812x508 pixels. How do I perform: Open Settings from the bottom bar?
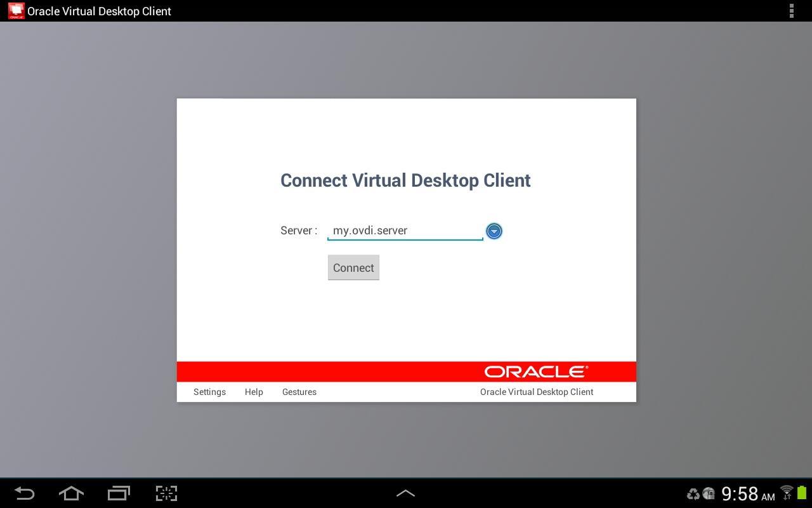pyautogui.click(x=209, y=392)
